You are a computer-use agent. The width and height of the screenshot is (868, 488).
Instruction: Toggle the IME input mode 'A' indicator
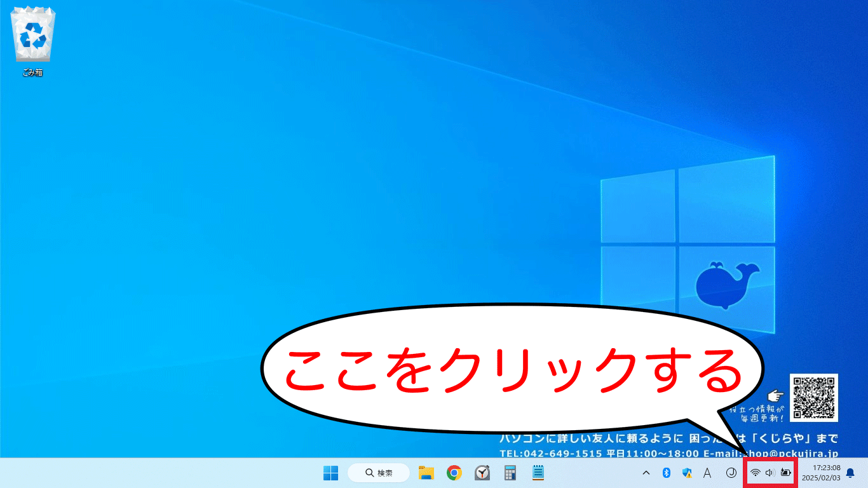tap(707, 473)
